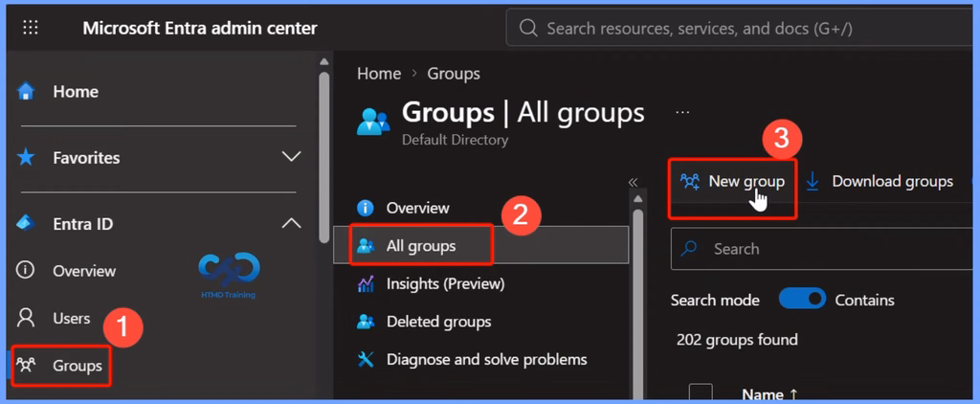Click the Groups people icon in sidebar

click(x=26, y=365)
